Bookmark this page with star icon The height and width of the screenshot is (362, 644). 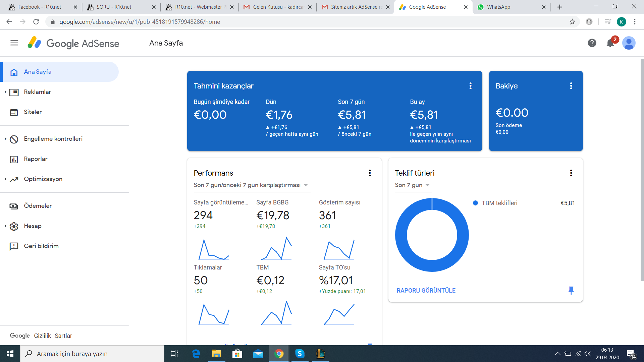(572, 22)
